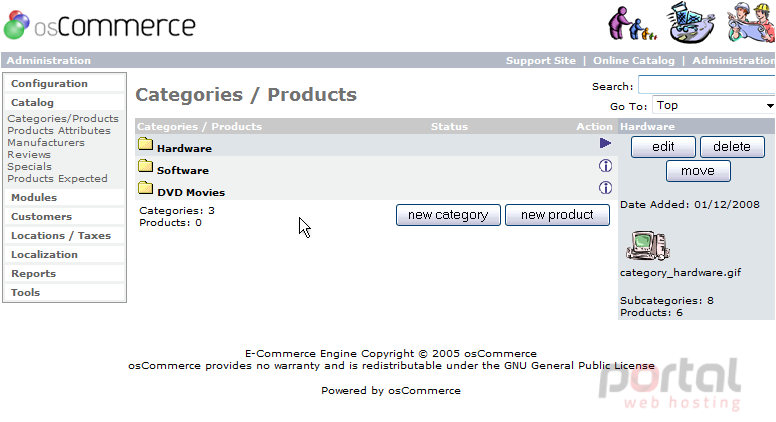Click the Search input field
Viewport: 776px width, 422px height.
[x=707, y=85]
